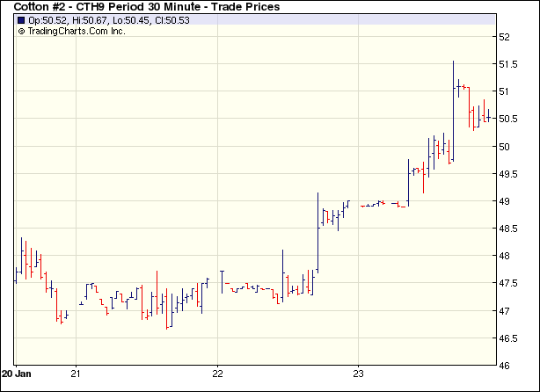This screenshot has height=392, width=540.
Task: Click the 48.5 price axis label
Action: pyautogui.click(x=507, y=229)
